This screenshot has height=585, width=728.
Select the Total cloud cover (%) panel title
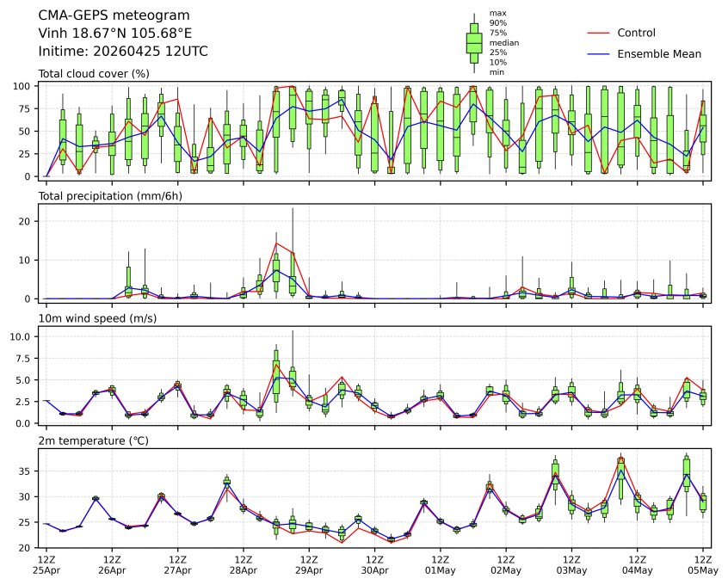94,74
